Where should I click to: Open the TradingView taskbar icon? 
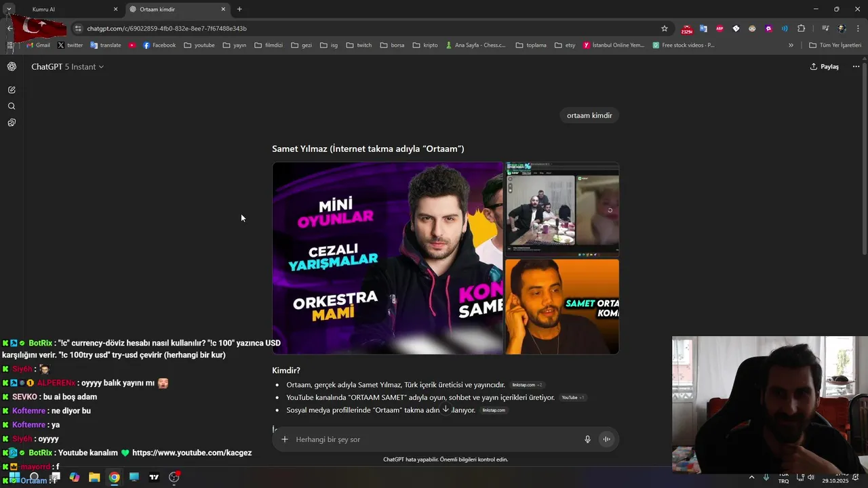[x=154, y=477]
